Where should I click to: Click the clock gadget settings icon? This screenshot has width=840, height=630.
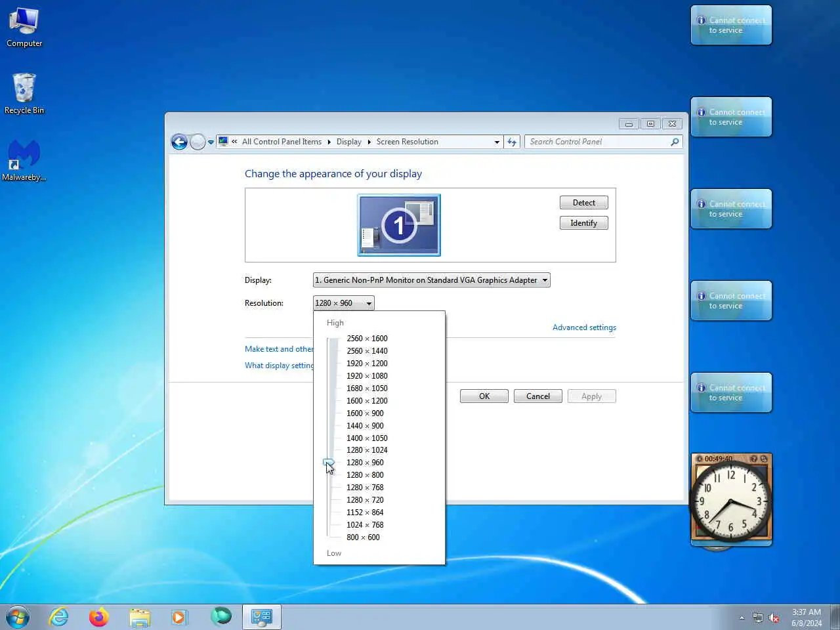pos(764,459)
